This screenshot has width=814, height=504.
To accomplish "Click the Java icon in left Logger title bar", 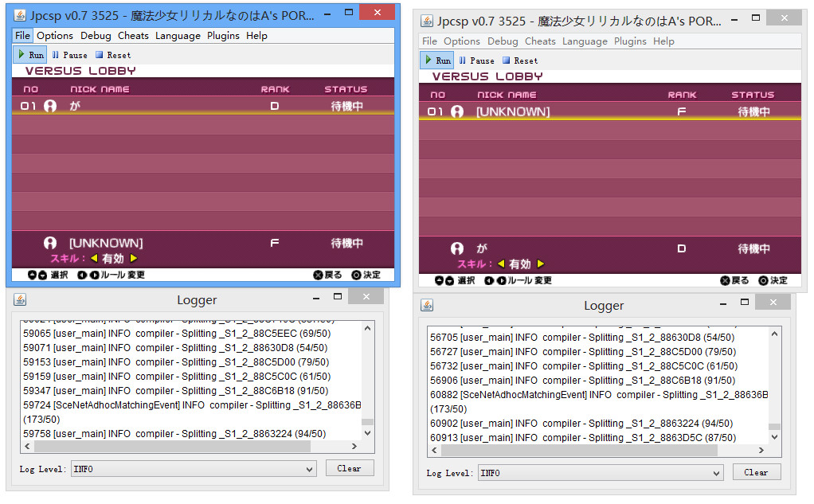I will pyautogui.click(x=20, y=299).
